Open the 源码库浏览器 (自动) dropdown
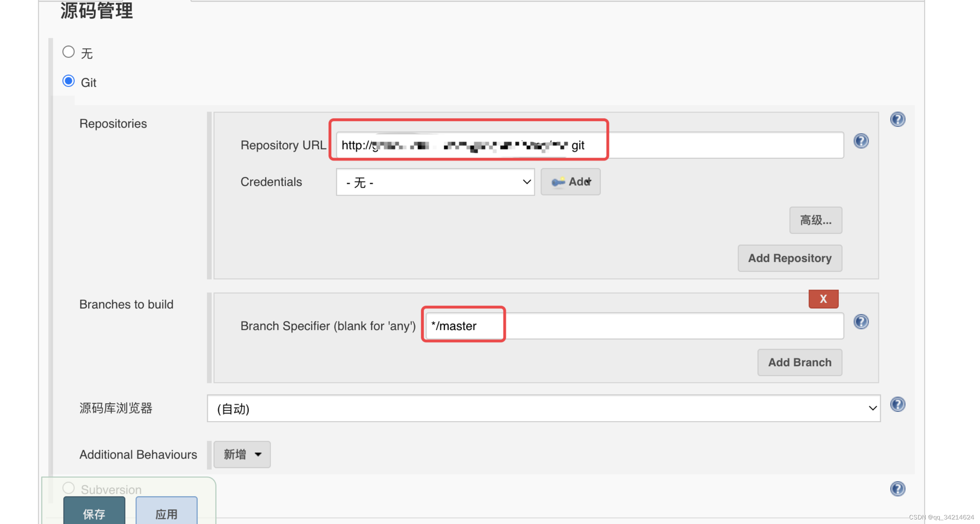 click(x=543, y=408)
